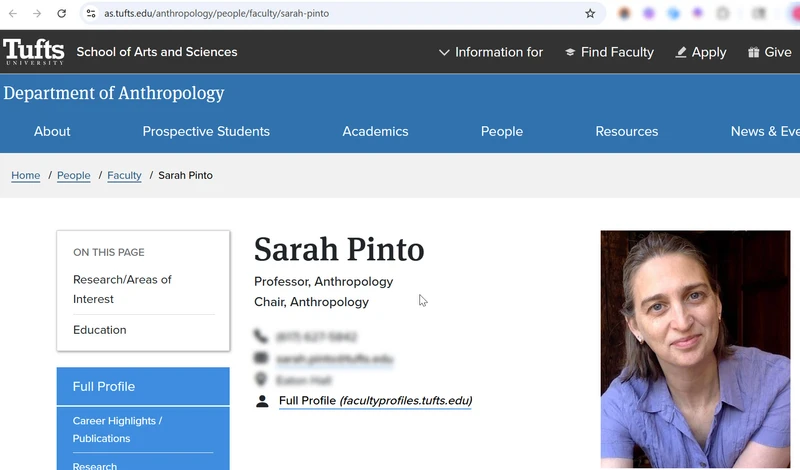Viewport: 800px width, 470px height.
Task: Open site information icon in address bar
Action: [x=91, y=13]
